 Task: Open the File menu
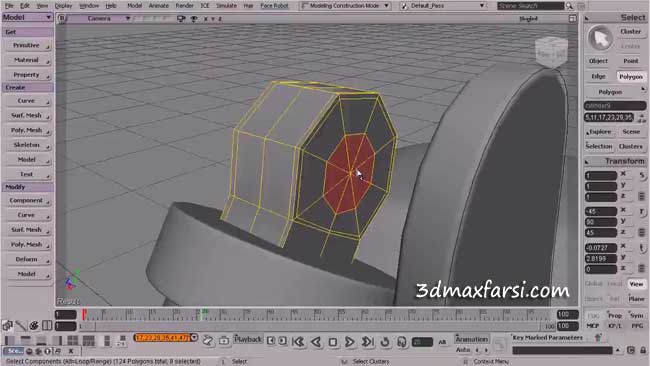pyautogui.click(x=9, y=6)
